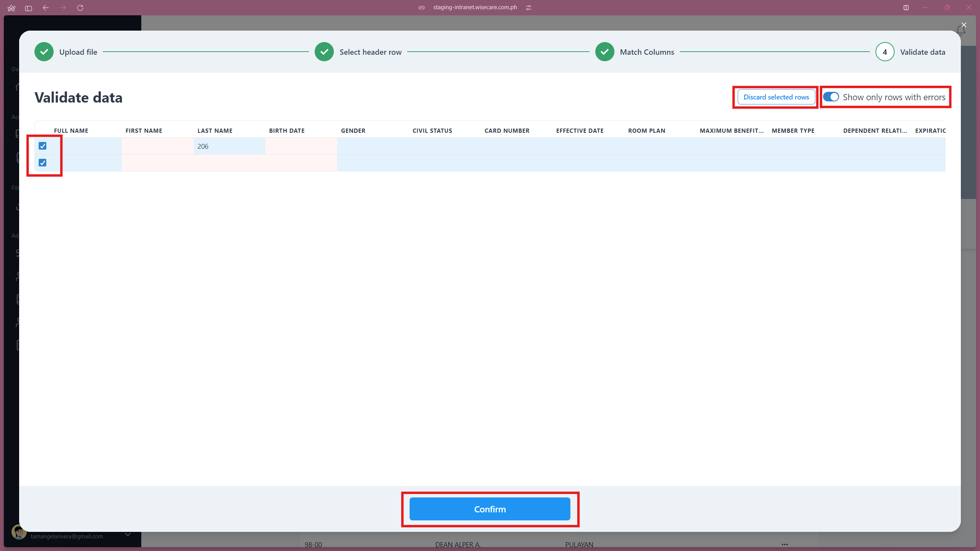This screenshot has height=551, width=980.
Task: Disable the Show only rows with errors toggle
Action: (831, 97)
